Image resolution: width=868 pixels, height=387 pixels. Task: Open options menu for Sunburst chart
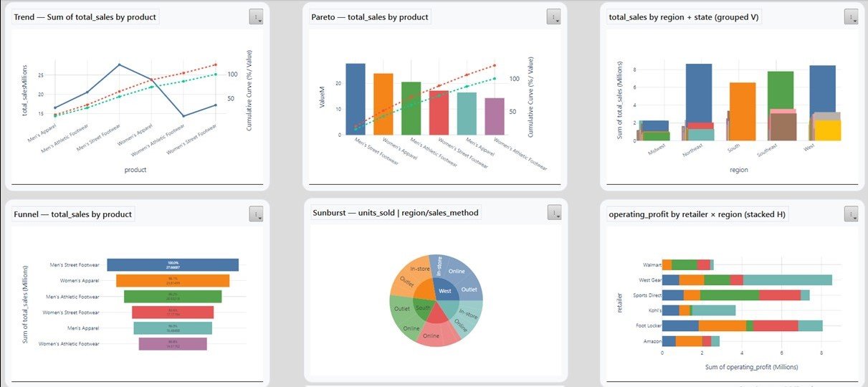554,213
